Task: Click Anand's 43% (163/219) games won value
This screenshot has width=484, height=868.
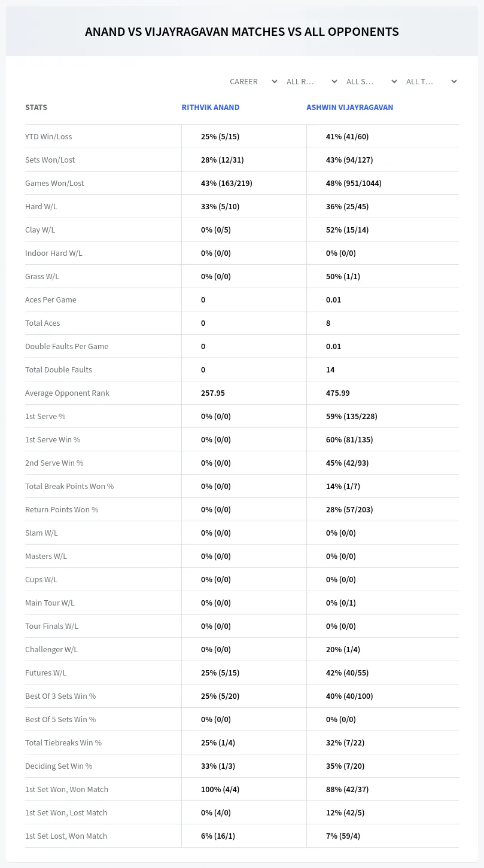Action: (227, 183)
